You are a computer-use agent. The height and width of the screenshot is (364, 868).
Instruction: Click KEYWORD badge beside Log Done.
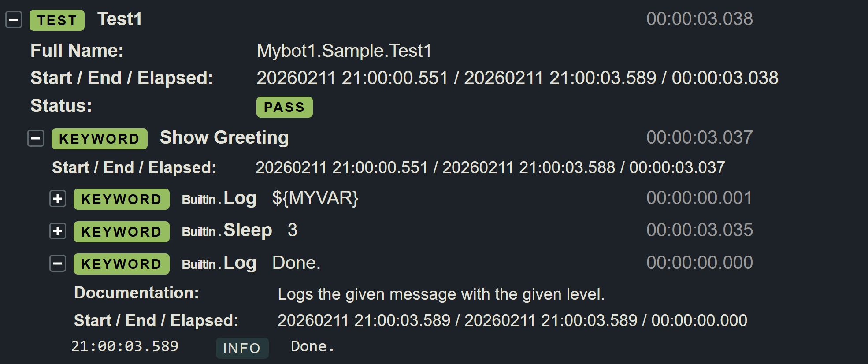(x=121, y=264)
